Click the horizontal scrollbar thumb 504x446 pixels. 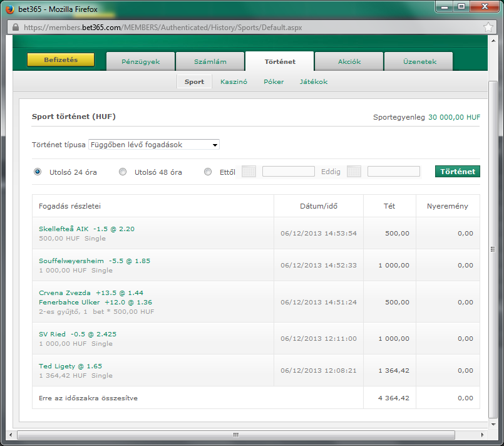[x=236, y=435]
